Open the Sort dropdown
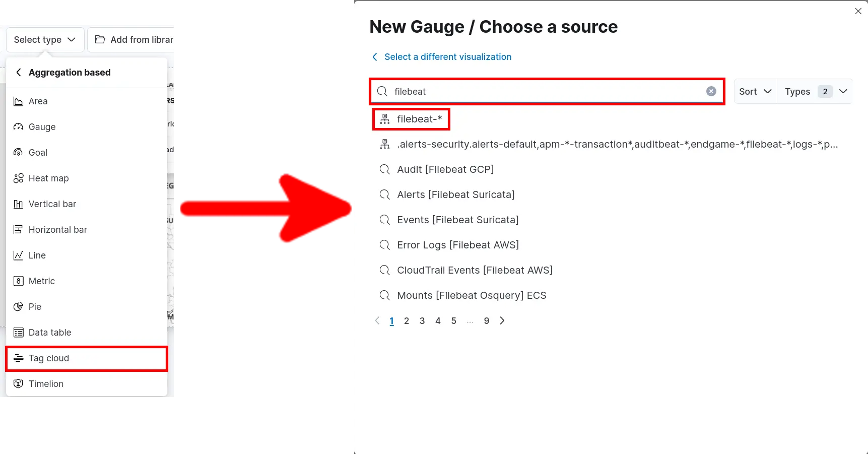This screenshot has height=454, width=868. coord(754,91)
